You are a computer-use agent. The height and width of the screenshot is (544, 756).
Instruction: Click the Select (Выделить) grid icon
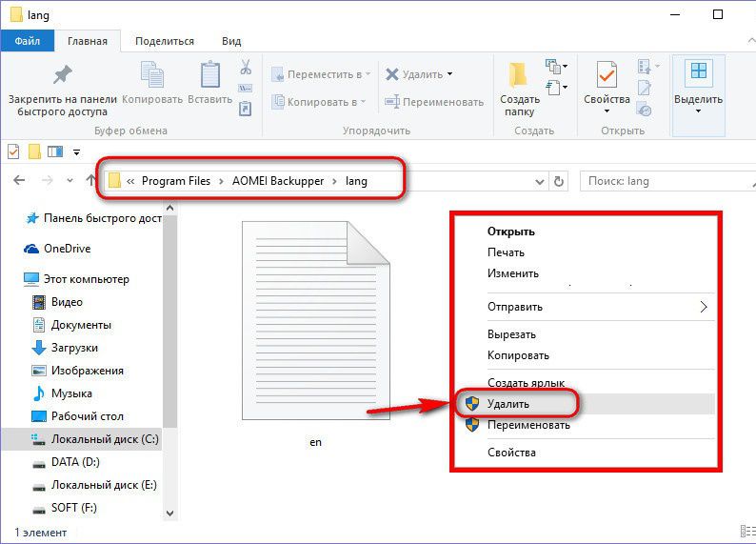[x=698, y=73]
